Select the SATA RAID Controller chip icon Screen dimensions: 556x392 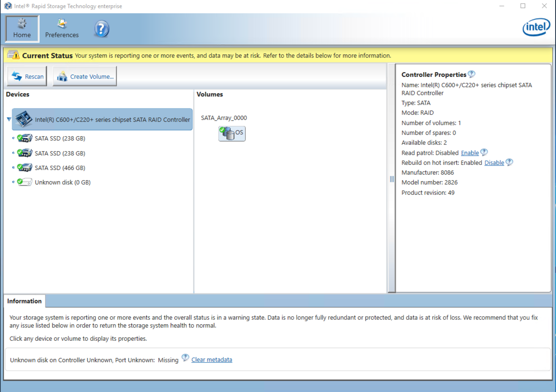[24, 119]
